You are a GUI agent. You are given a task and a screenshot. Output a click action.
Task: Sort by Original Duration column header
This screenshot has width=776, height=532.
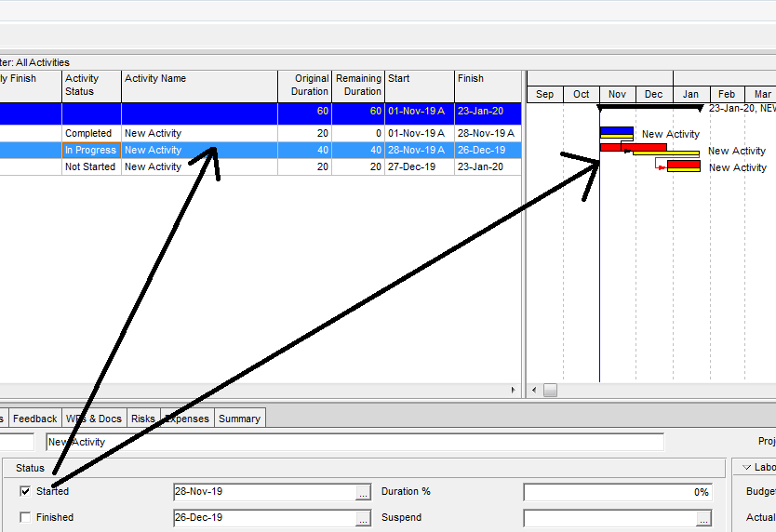click(305, 86)
